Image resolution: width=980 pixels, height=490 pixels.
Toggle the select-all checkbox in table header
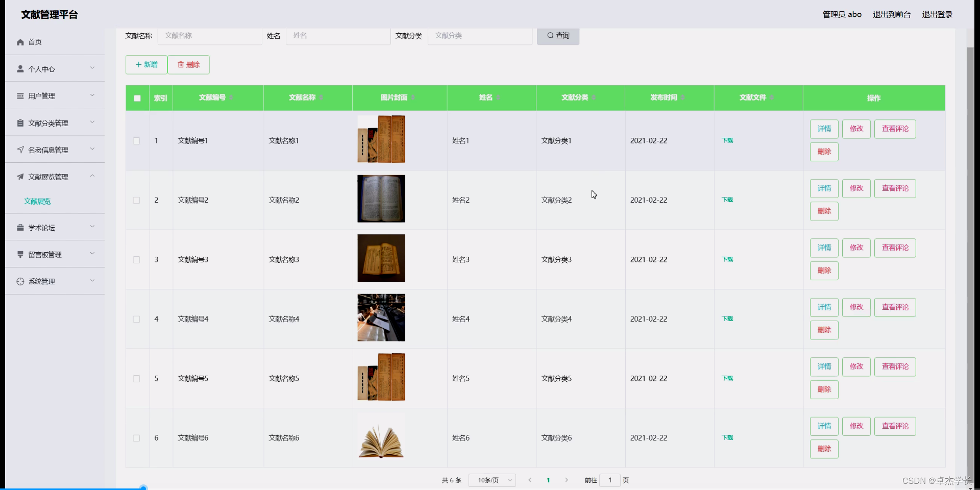pyautogui.click(x=137, y=98)
